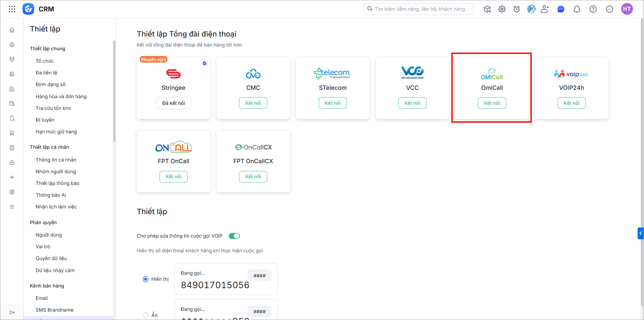Click Kết nối for STelecom
Viewport: 644px width, 320px height.
tap(333, 103)
